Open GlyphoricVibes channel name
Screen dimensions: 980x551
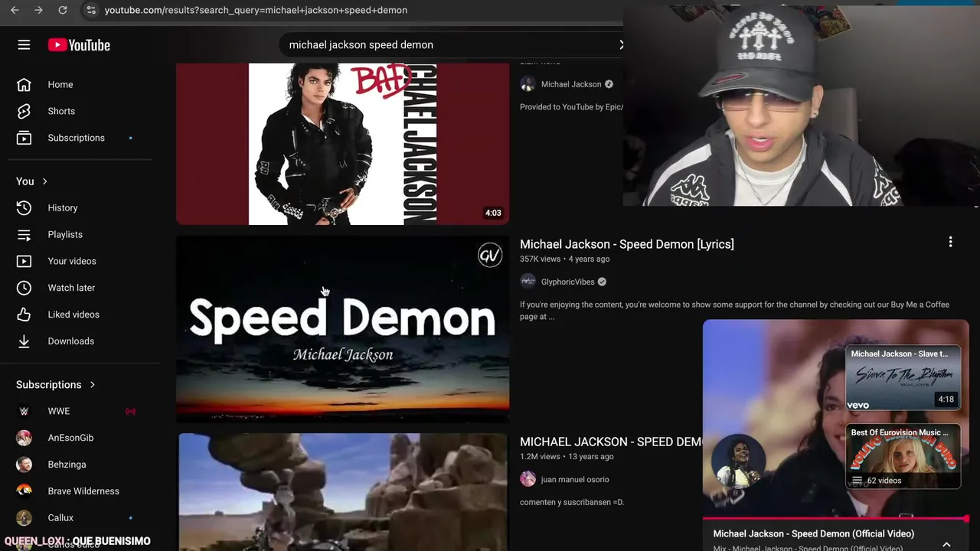567,282
